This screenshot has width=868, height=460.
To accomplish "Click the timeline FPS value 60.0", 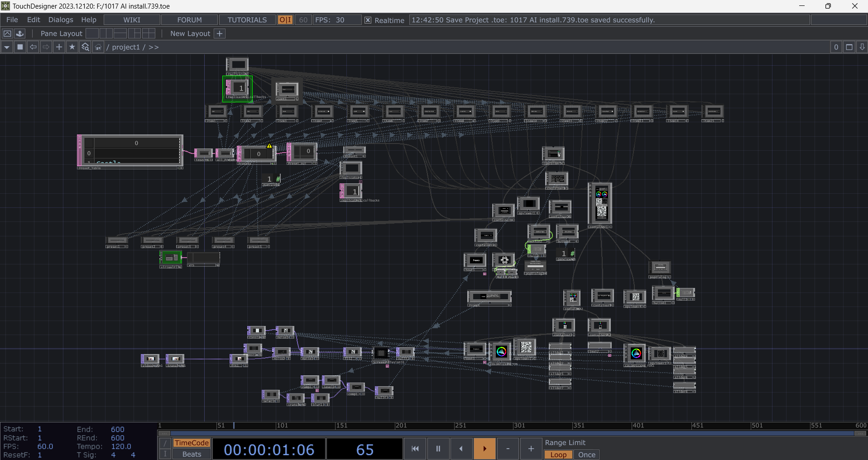I will (45, 446).
